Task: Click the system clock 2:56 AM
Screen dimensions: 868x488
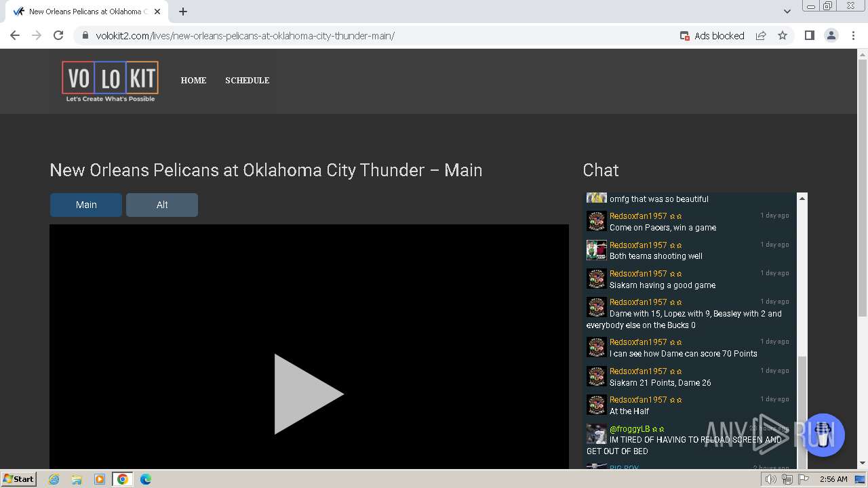Action: (833, 479)
